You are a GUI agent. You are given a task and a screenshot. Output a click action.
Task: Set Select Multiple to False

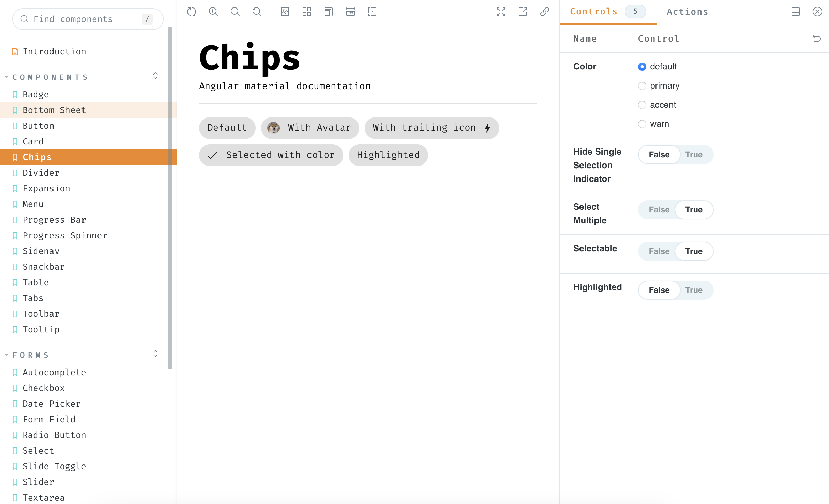point(659,210)
